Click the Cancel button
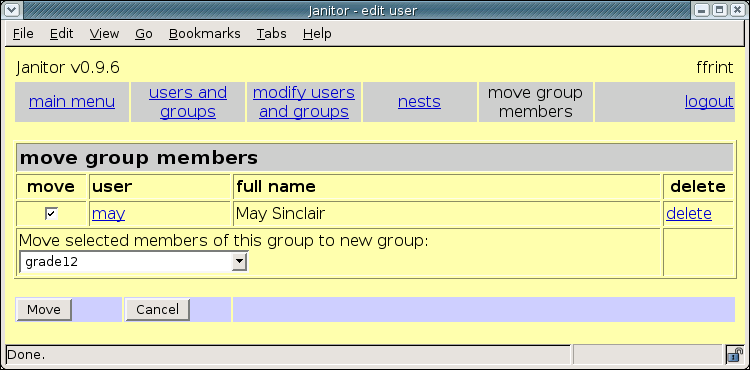750x370 pixels. [x=157, y=310]
